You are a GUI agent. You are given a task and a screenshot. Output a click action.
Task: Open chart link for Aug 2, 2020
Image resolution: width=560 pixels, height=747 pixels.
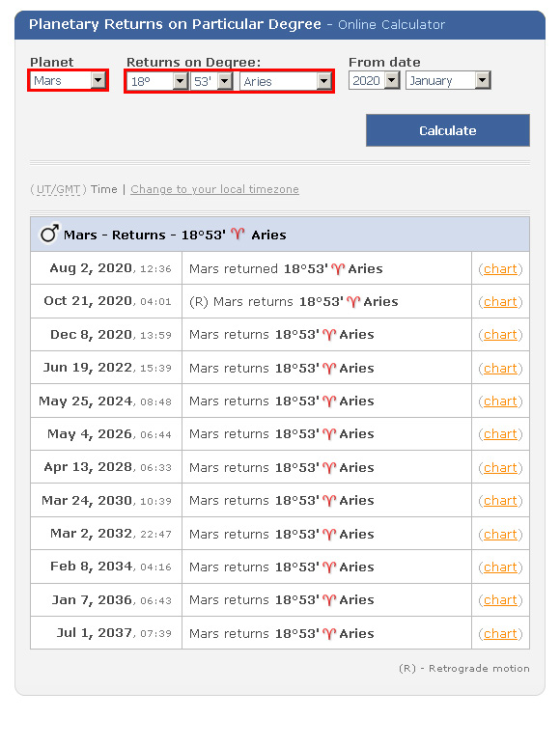[500, 269]
